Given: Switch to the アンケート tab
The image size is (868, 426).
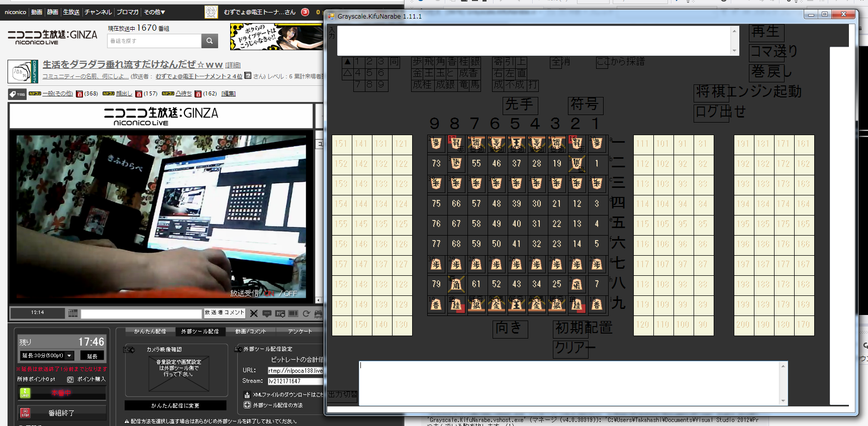Looking at the screenshot, I should 300,332.
